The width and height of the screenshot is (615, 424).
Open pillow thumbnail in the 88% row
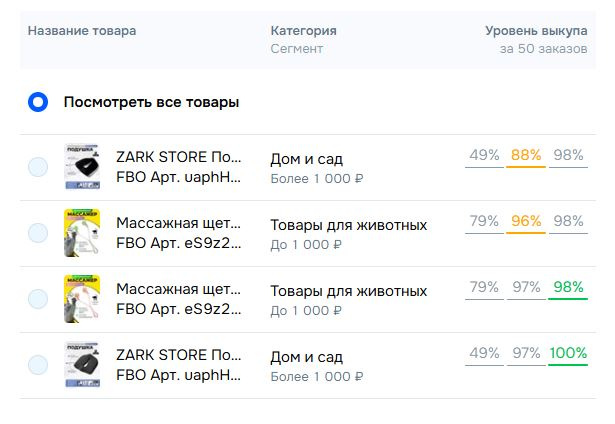point(82,166)
